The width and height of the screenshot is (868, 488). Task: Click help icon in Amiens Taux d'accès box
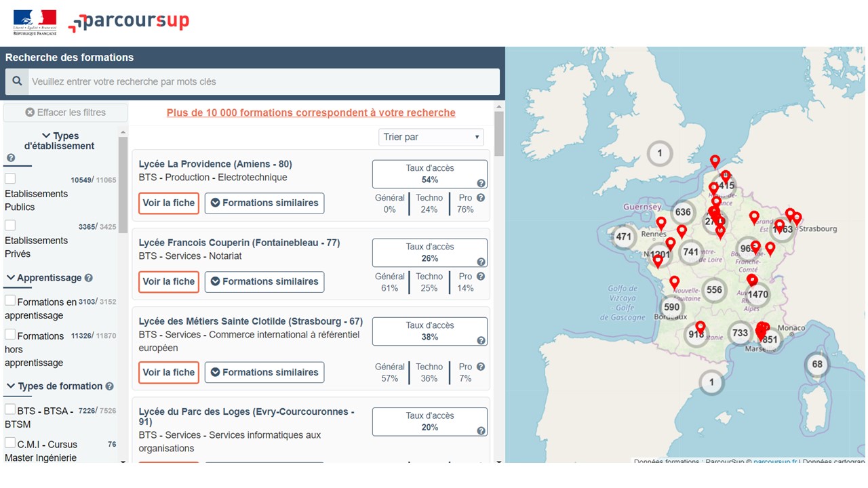tap(481, 183)
